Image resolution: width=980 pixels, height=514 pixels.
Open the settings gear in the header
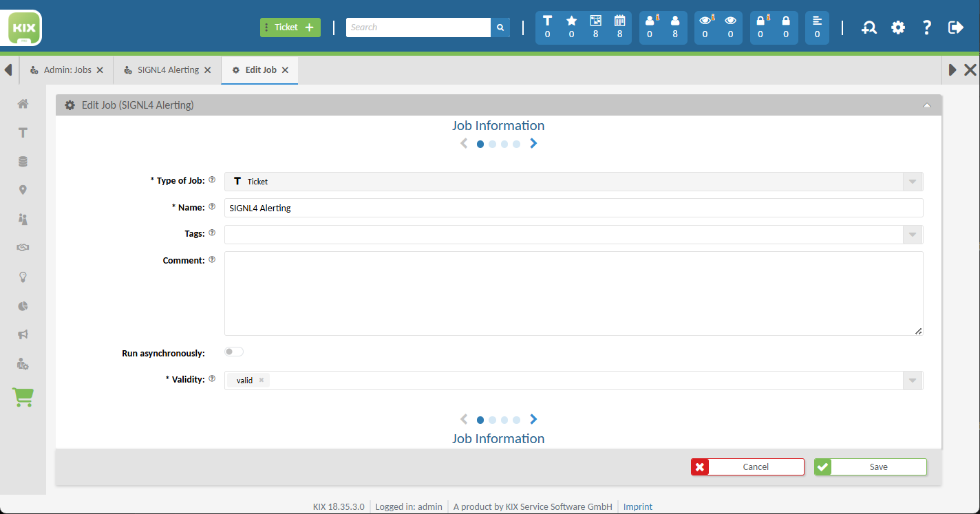coord(898,28)
